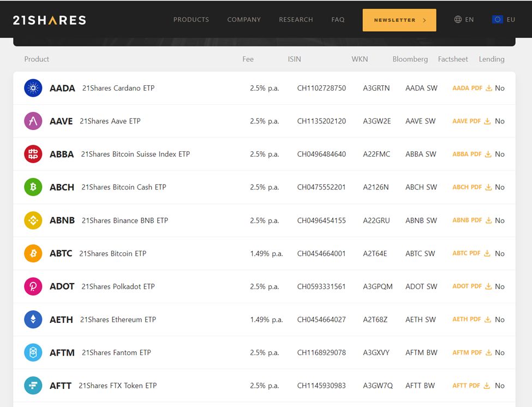The width and height of the screenshot is (532, 407).
Task: Click the Newsletter button
Action: pyautogui.click(x=399, y=20)
